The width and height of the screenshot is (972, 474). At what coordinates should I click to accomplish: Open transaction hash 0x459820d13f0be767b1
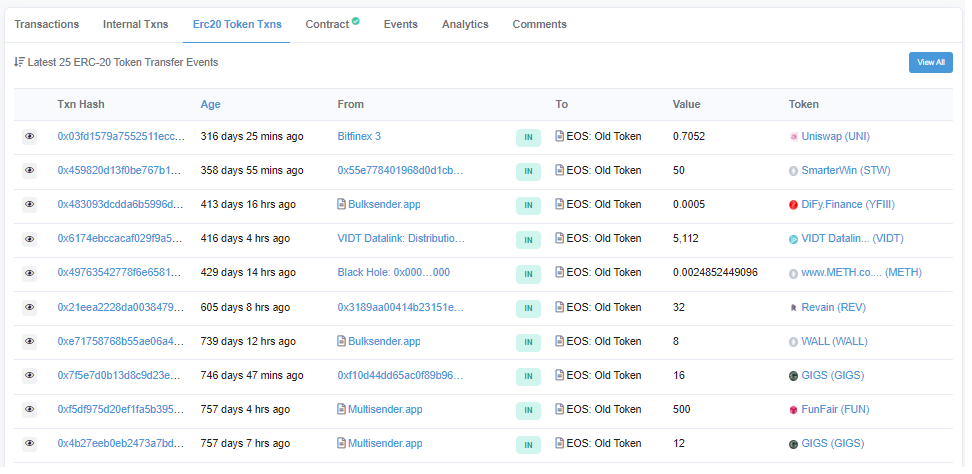coord(121,170)
